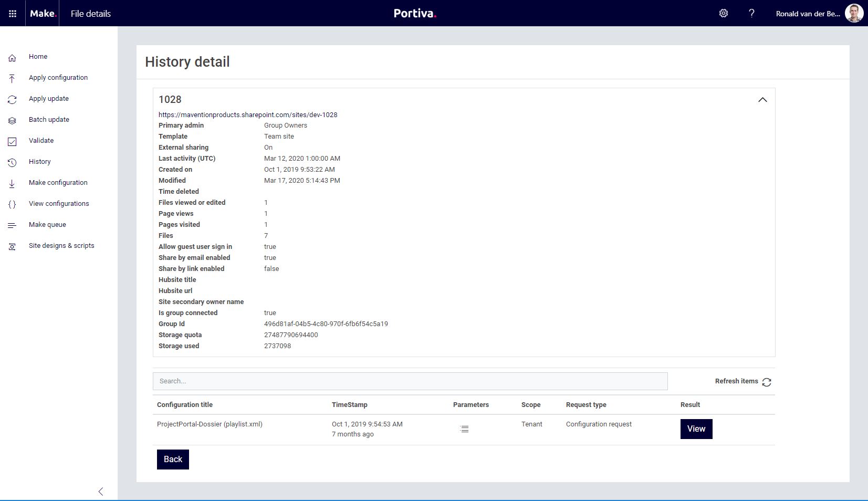This screenshot has width=868, height=501.
Task: Open the app launcher grid icon
Action: [13, 14]
